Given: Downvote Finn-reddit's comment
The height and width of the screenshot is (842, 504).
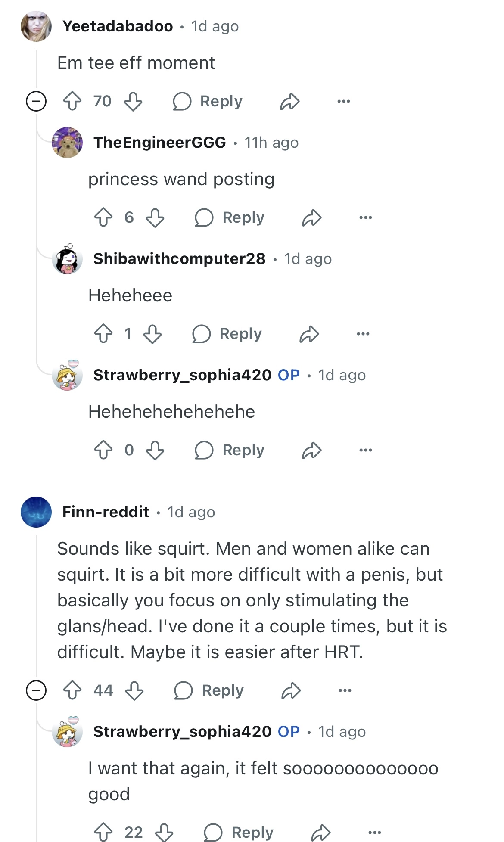Looking at the screenshot, I should pyautogui.click(x=134, y=690).
